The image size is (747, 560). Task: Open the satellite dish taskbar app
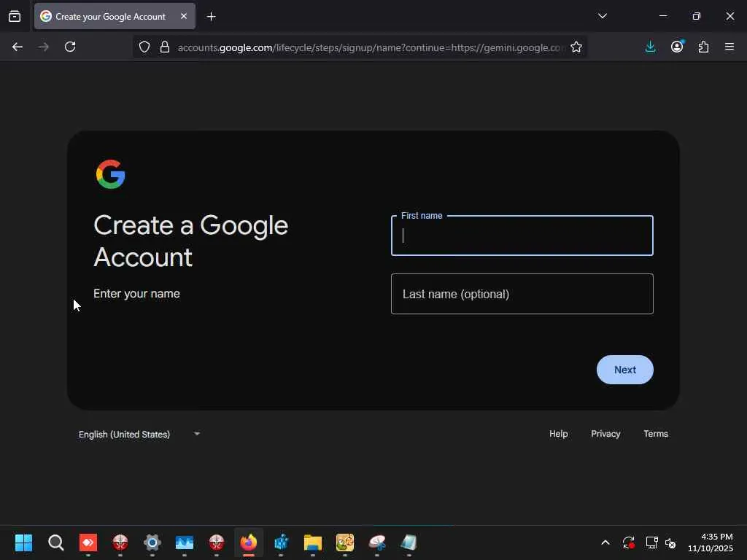377,542
